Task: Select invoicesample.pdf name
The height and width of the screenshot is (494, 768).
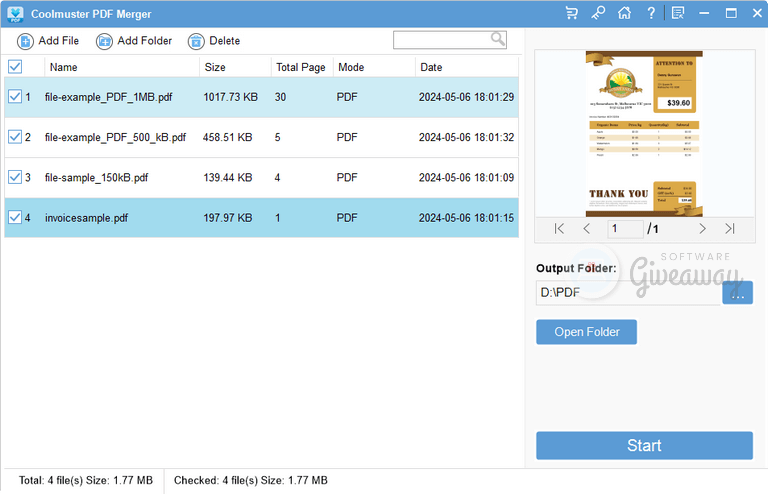Action: click(86, 218)
